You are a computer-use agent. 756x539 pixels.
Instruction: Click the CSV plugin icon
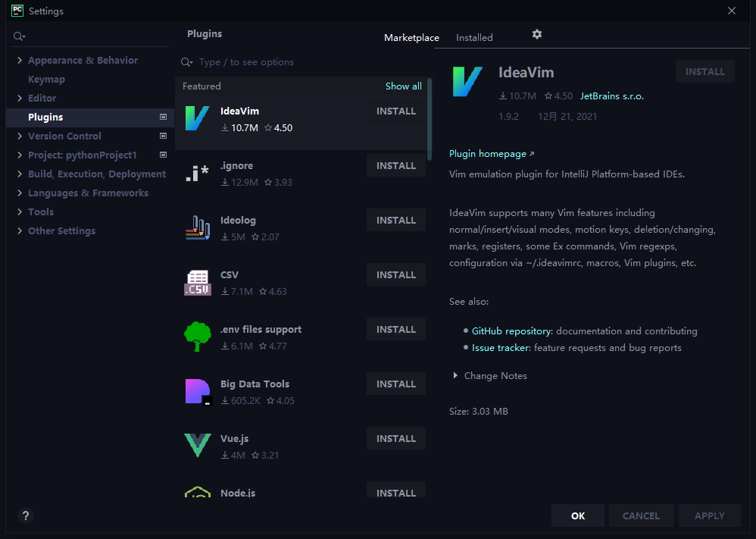(197, 282)
